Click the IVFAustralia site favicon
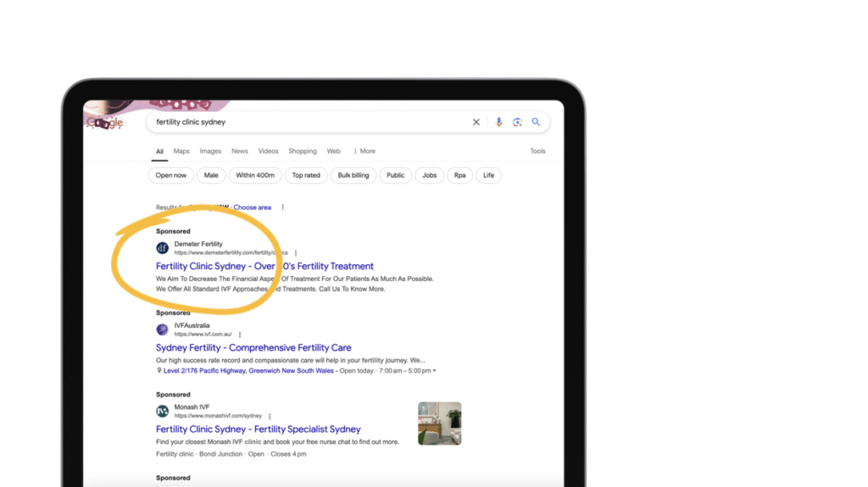Screen dimensions: 868x487 click(x=162, y=329)
